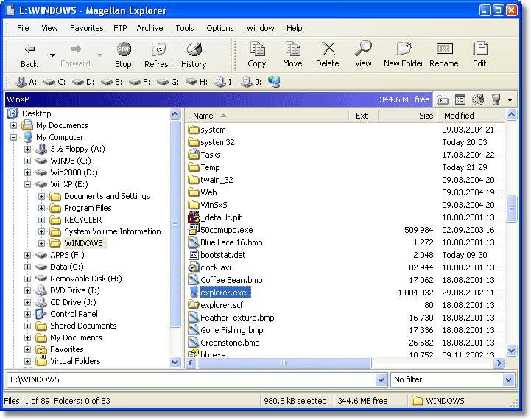Open the Back button history dropdown arrow
Viewport: 531px width, 420px height.
[52, 55]
